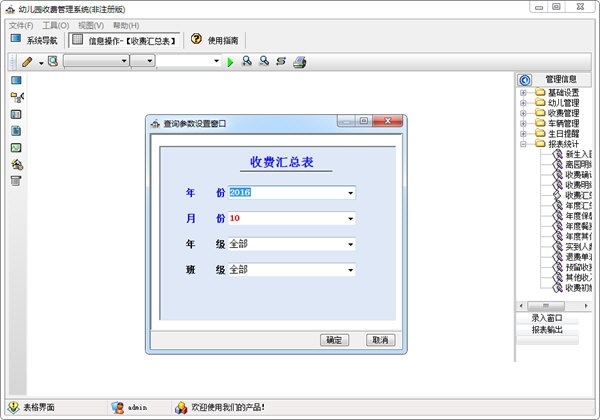Expand the 基础设置 tree folder
The width and height of the screenshot is (600, 420).
pos(523,93)
